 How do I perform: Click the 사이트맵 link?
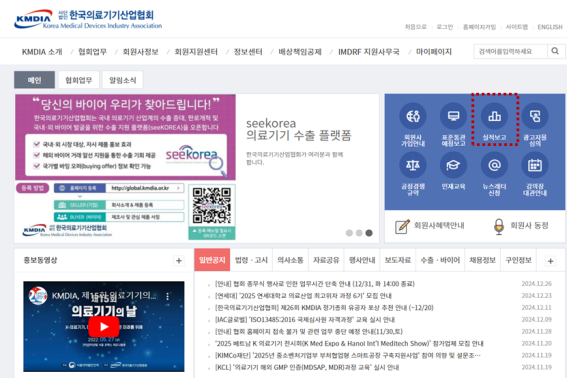pyautogui.click(x=517, y=27)
